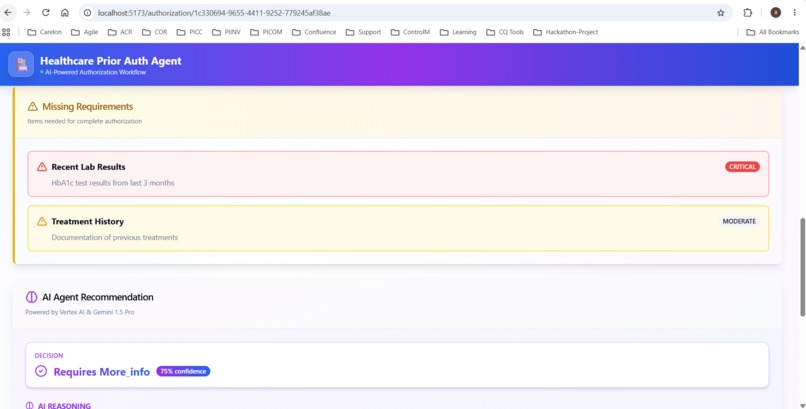This screenshot has height=409, width=806.
Task: Click the AI Agent Recommendation heading
Action: click(x=98, y=297)
